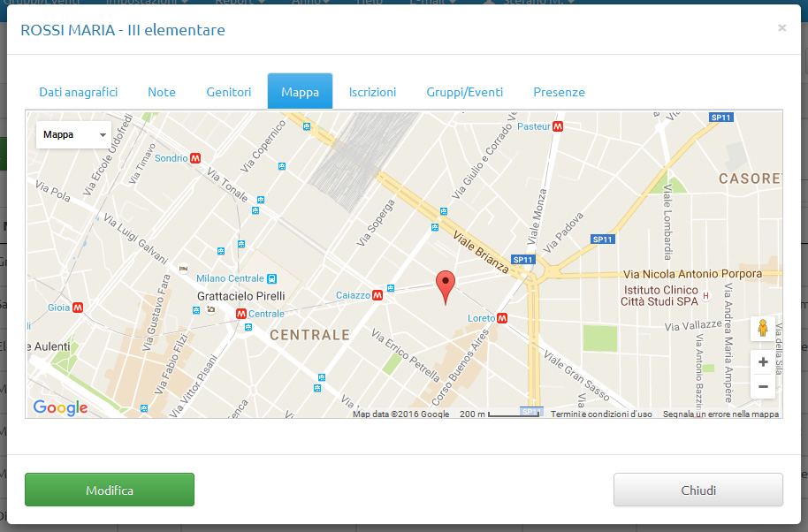808x532 pixels.
Task: Click the Pasteur station label
Action: pos(534,126)
